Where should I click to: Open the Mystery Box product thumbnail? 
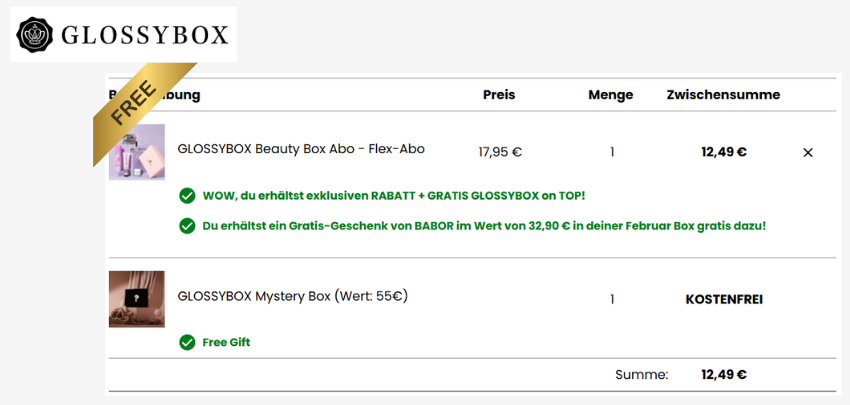[136, 298]
